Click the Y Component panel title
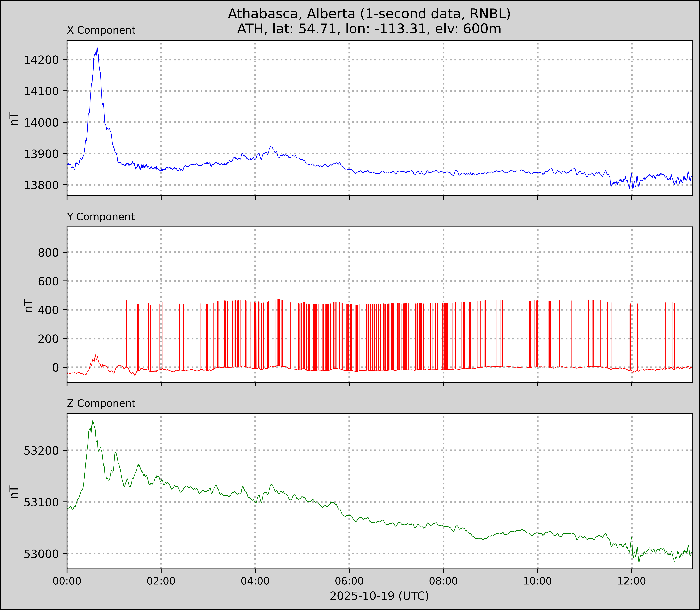 tap(101, 217)
